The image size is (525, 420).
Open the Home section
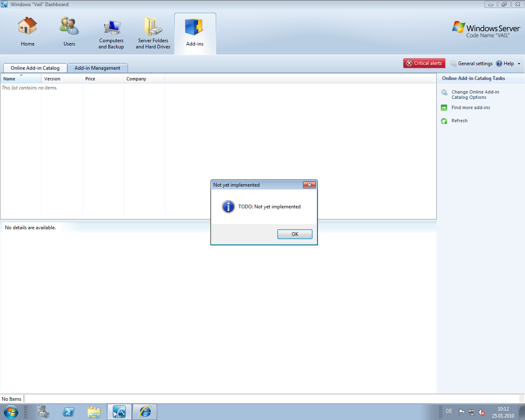coord(27,32)
